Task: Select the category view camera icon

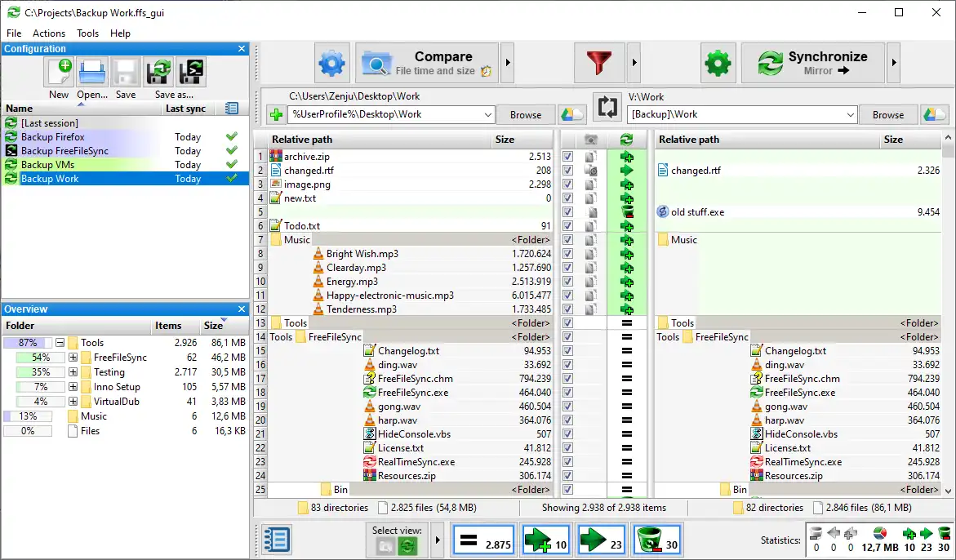Action: click(x=385, y=546)
